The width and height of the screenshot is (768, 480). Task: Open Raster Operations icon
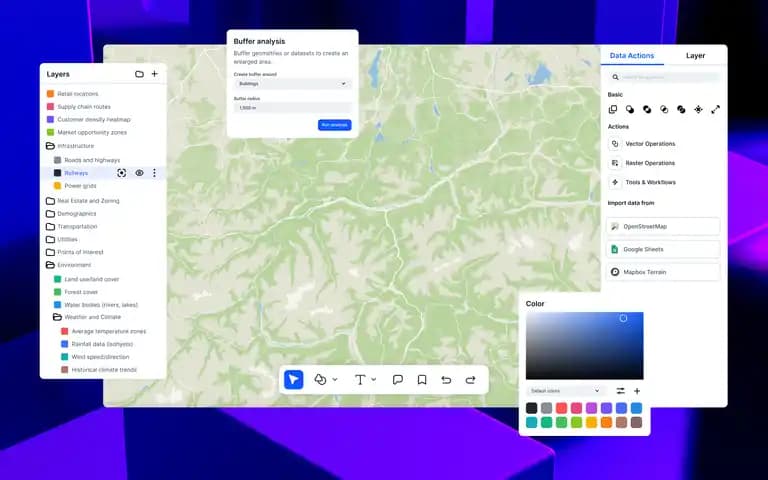pyautogui.click(x=615, y=163)
